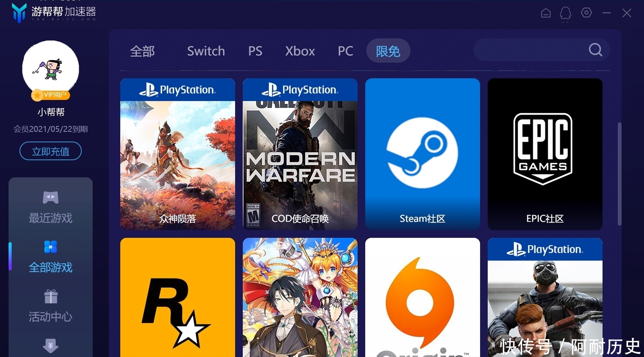Click the 最近游戏 gamepad icon
644x357 pixels.
51,197
